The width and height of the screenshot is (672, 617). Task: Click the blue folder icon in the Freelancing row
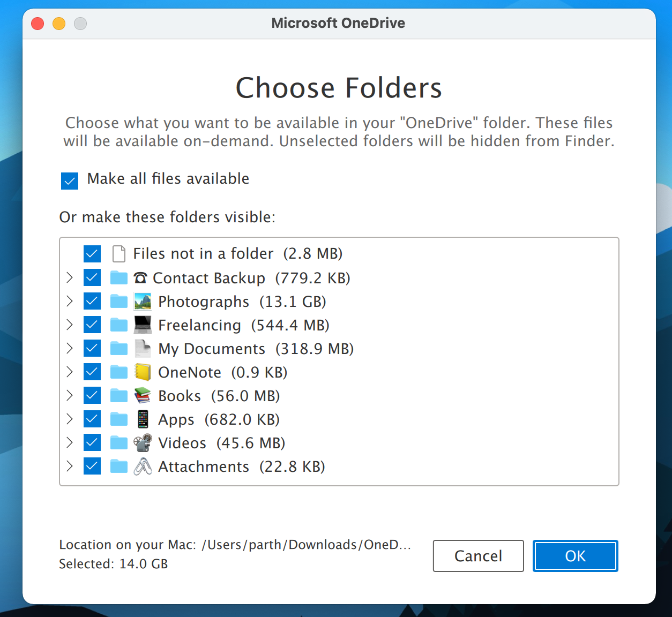(x=119, y=325)
